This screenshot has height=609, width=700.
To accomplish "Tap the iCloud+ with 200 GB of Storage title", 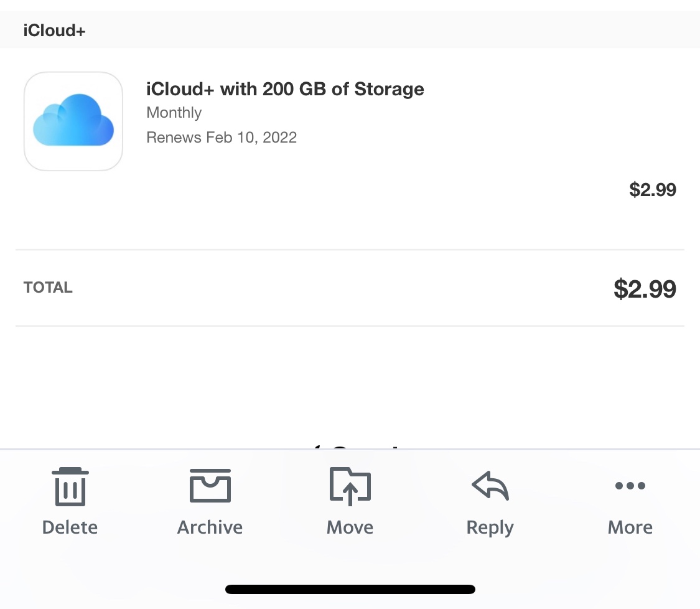I will [x=285, y=89].
